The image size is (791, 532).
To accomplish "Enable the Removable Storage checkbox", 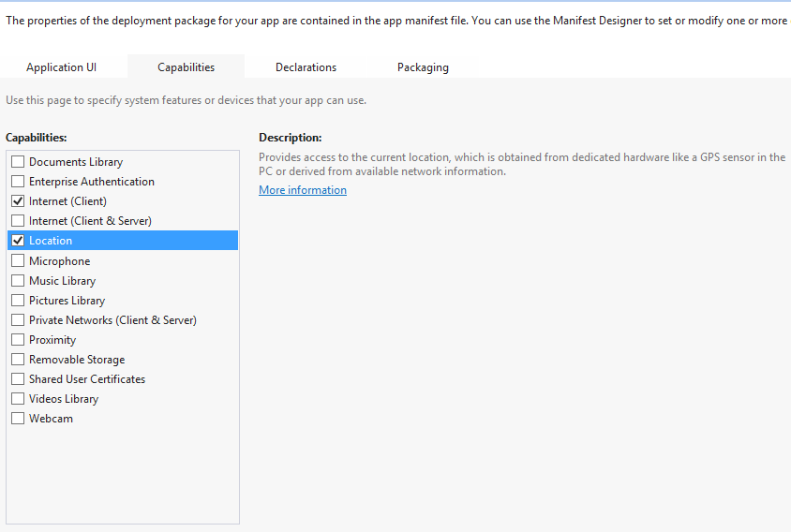I will [18, 359].
